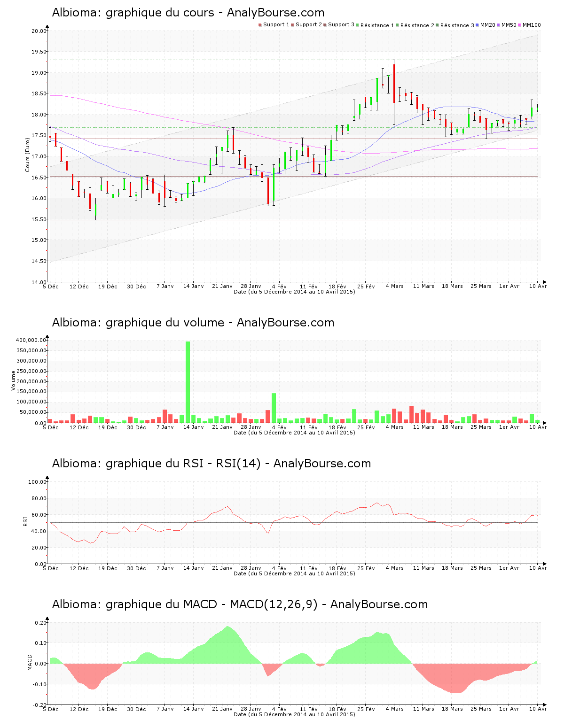This screenshot has width=564, height=728.
Task: Click '25 Fév' on the RSI chart date axis
Action: click(x=366, y=568)
